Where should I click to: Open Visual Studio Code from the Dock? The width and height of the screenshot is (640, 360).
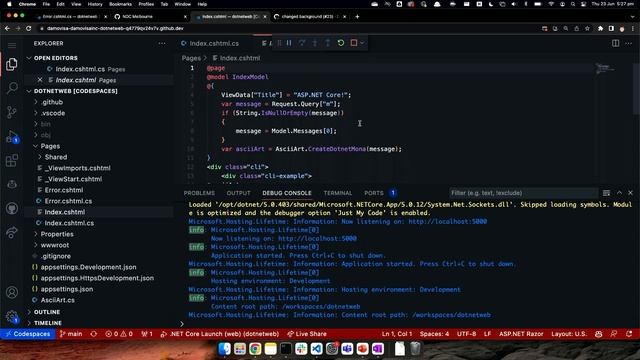[x=316, y=349]
